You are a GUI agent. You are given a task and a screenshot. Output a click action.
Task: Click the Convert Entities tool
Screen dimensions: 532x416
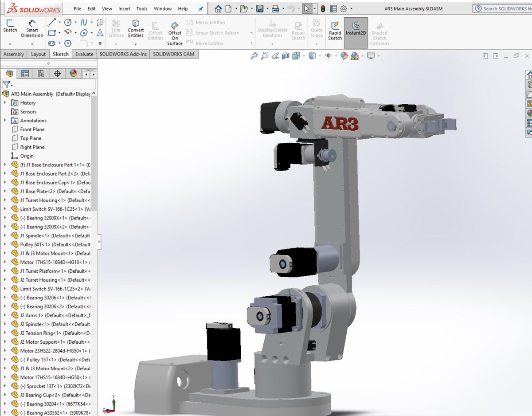click(x=136, y=28)
